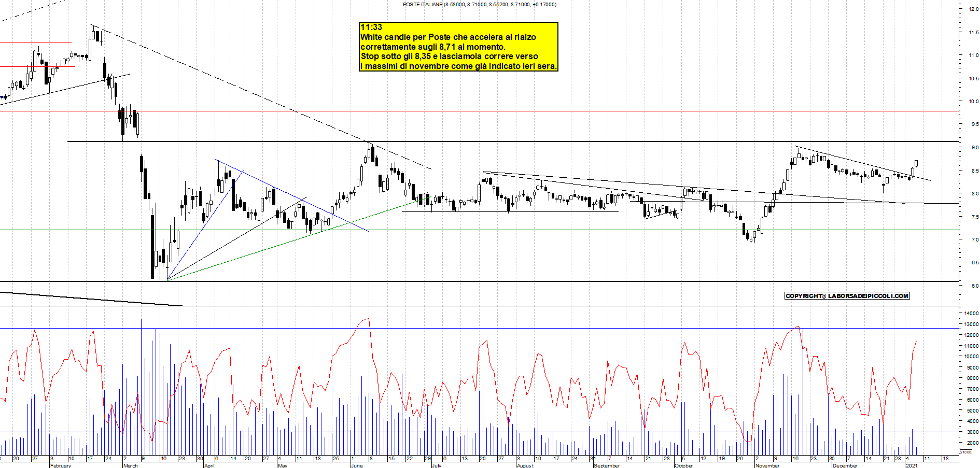980x468 pixels.
Task: Click the 8.0 price axis label
Action: [975, 194]
